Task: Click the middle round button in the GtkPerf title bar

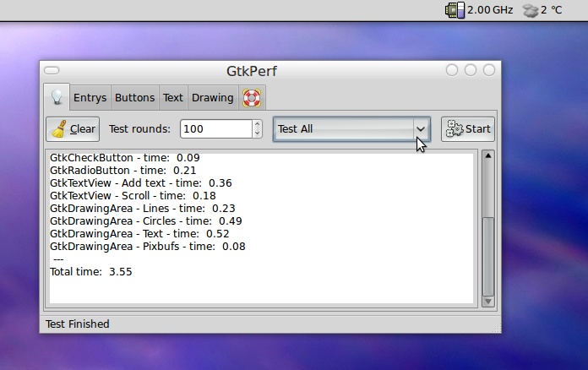Action: 471,70
